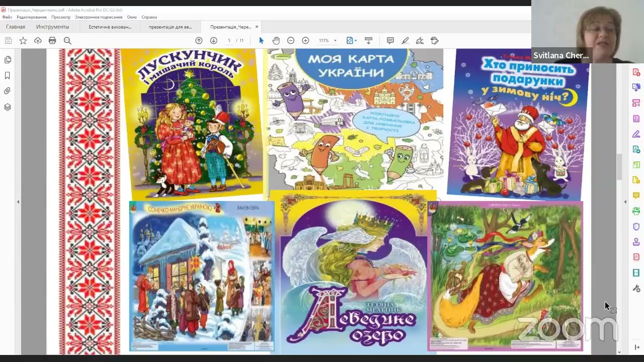Open the Organize Pages tool
Screen dimensions: 644x362
(636, 103)
